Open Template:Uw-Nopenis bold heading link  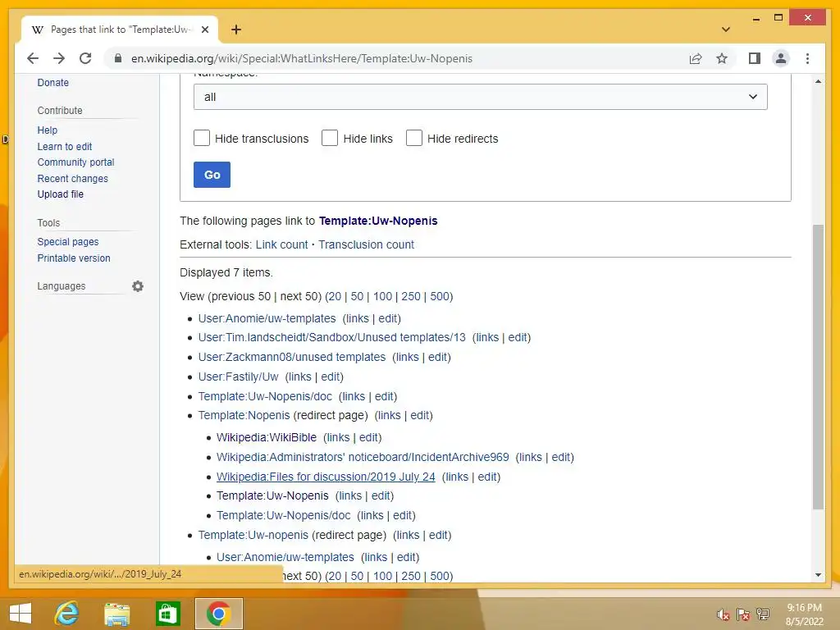(x=378, y=221)
